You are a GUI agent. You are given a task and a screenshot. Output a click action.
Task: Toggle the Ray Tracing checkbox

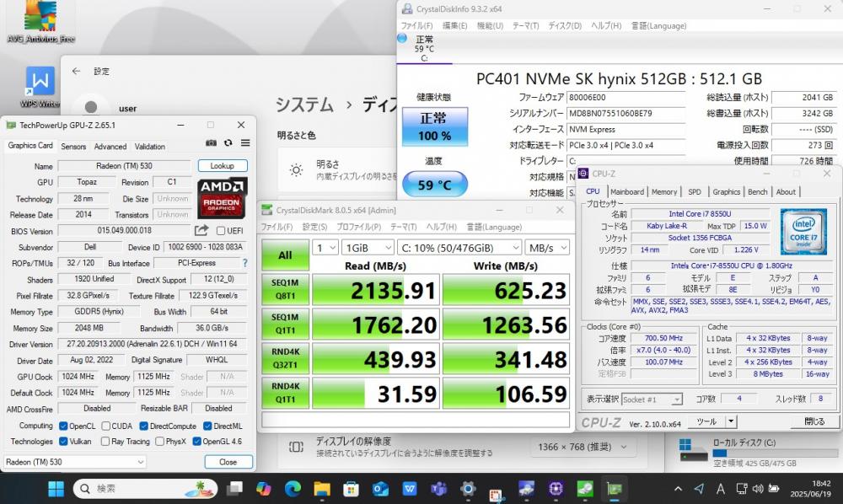(106, 441)
